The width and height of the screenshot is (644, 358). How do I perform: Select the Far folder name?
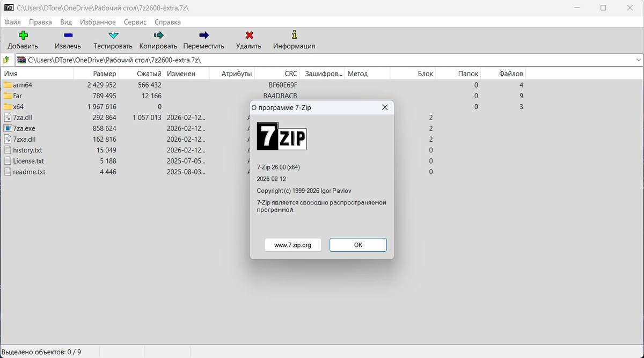click(17, 96)
